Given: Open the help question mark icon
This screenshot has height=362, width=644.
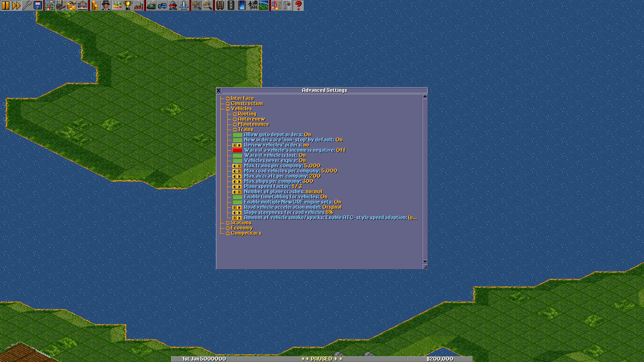Looking at the screenshot, I should (x=298, y=6).
